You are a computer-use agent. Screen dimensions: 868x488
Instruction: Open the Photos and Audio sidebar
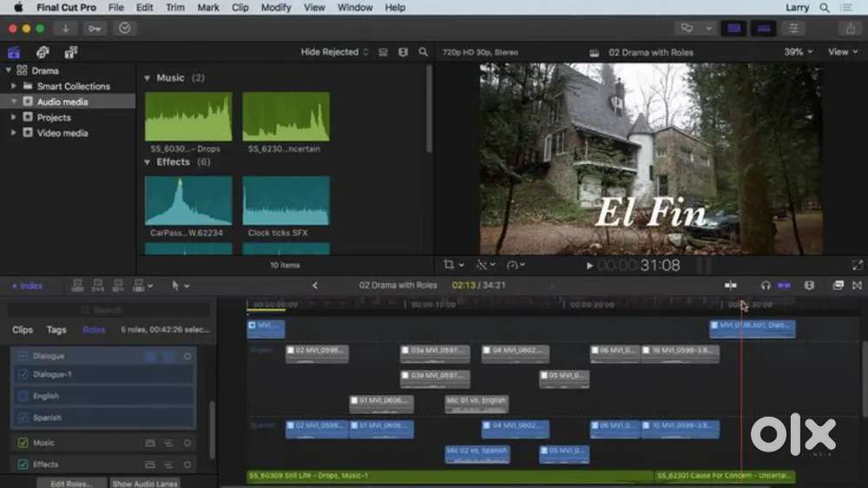tap(43, 52)
